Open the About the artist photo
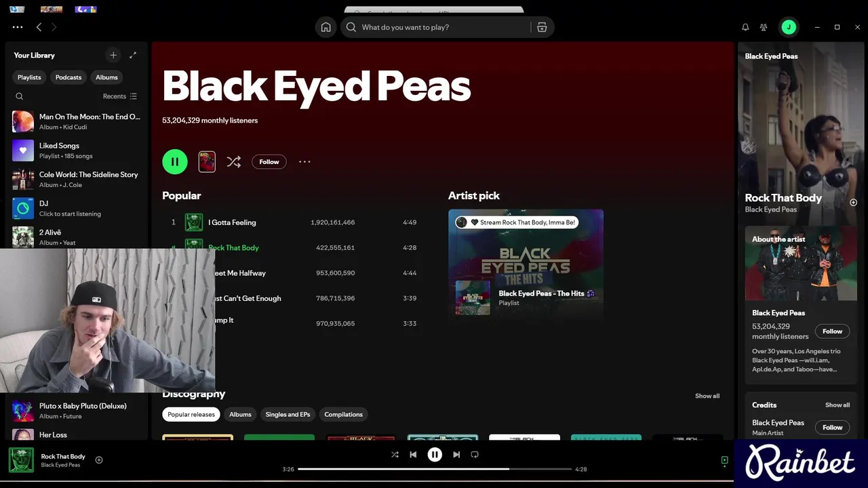This screenshot has width=868, height=488. coord(801,264)
